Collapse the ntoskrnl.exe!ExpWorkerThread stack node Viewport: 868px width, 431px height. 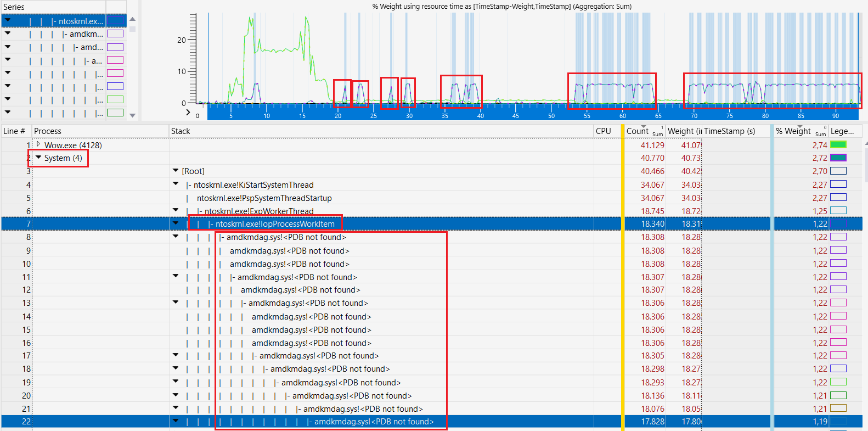(x=176, y=210)
